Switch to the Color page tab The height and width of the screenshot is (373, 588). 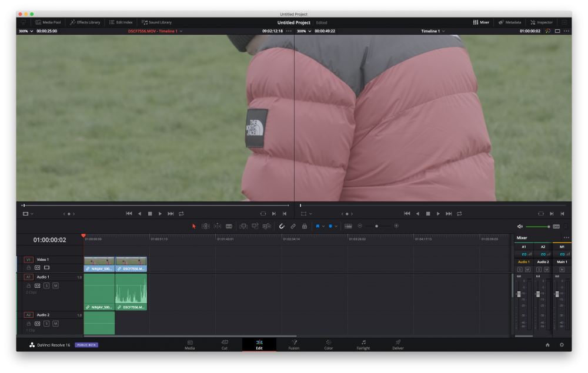coord(329,344)
